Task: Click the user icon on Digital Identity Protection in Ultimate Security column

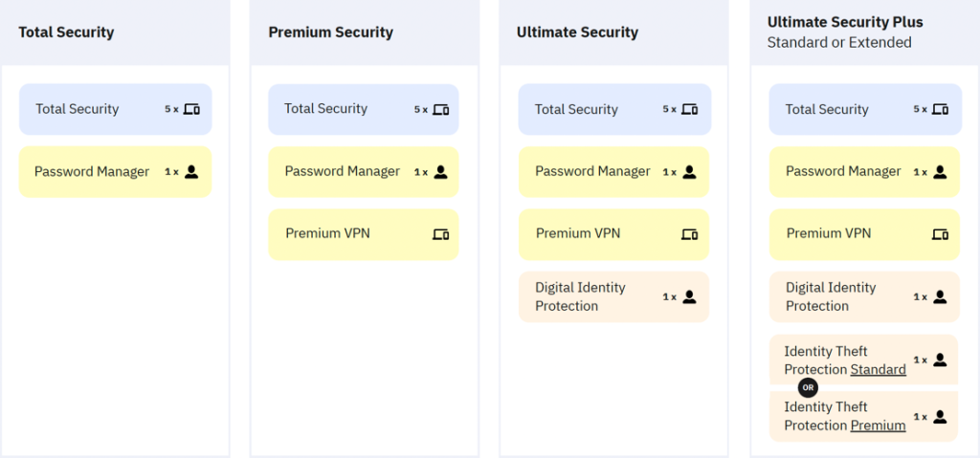Action: click(x=689, y=296)
